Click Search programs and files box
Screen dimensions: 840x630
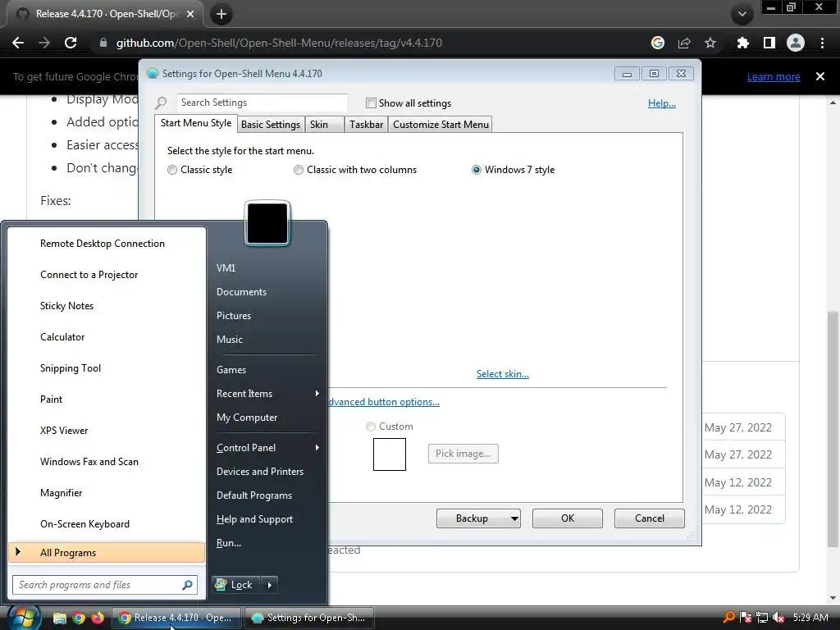click(x=105, y=585)
